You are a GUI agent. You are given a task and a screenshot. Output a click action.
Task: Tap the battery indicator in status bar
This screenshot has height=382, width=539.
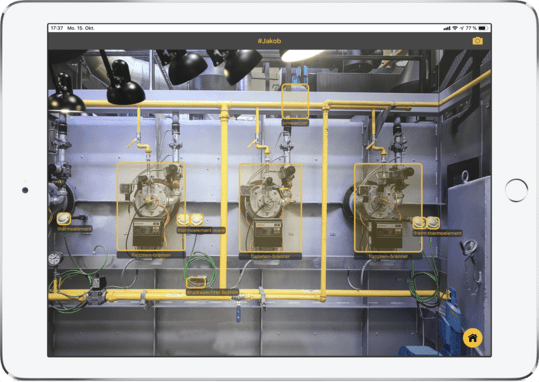[483, 28]
